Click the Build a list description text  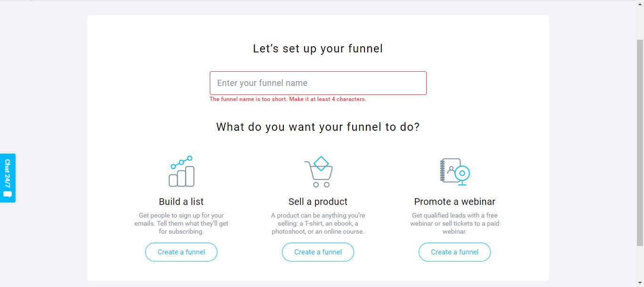(181, 223)
